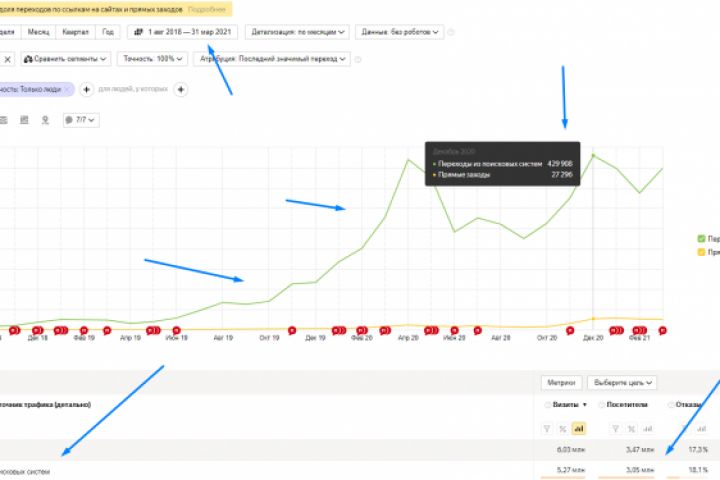
Task: Click the bar chart icon under Отказы
Action: point(701,429)
